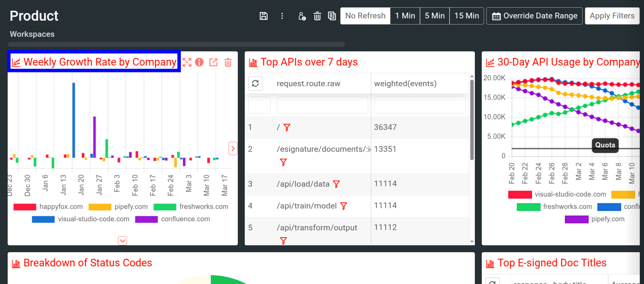Open the three-dot more options menu
The image size is (644, 284).
[282, 16]
